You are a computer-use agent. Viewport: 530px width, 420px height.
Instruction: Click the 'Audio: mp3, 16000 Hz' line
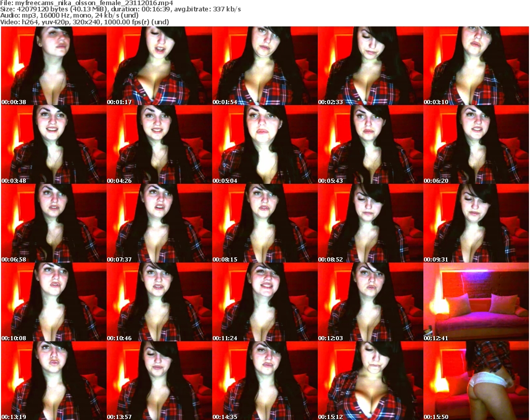(x=69, y=15)
